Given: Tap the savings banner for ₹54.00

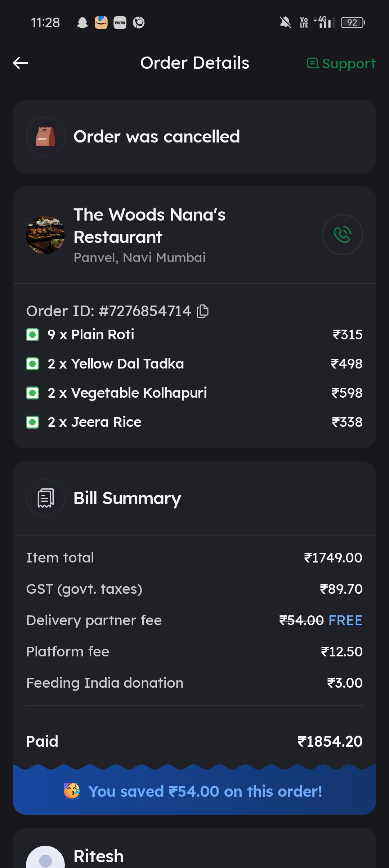Looking at the screenshot, I should tap(194, 791).
